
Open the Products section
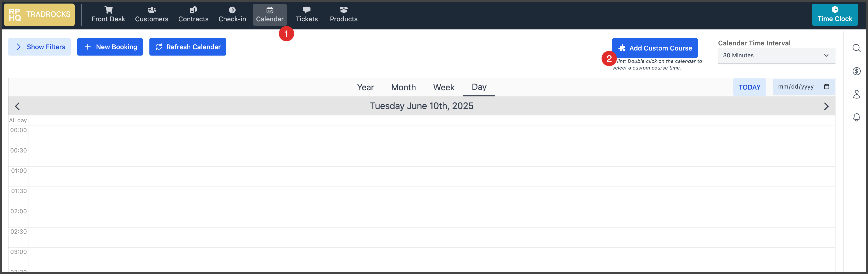pos(343,15)
